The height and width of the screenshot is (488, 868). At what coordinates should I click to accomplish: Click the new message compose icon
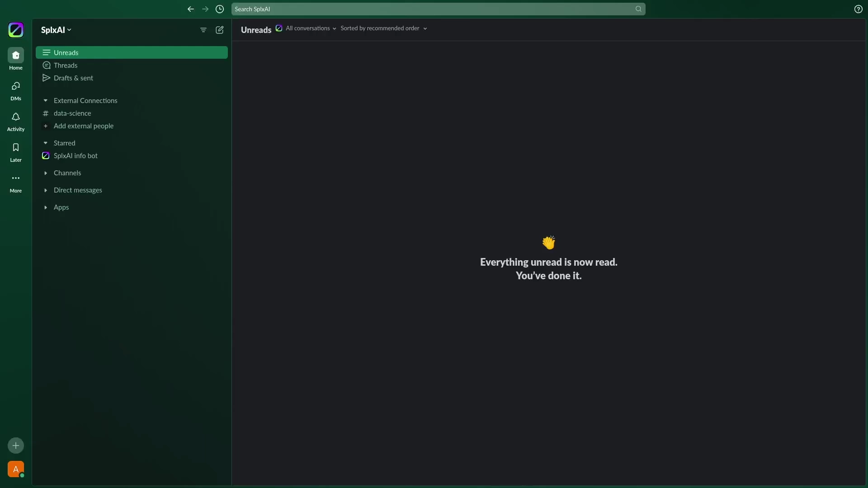[220, 30]
